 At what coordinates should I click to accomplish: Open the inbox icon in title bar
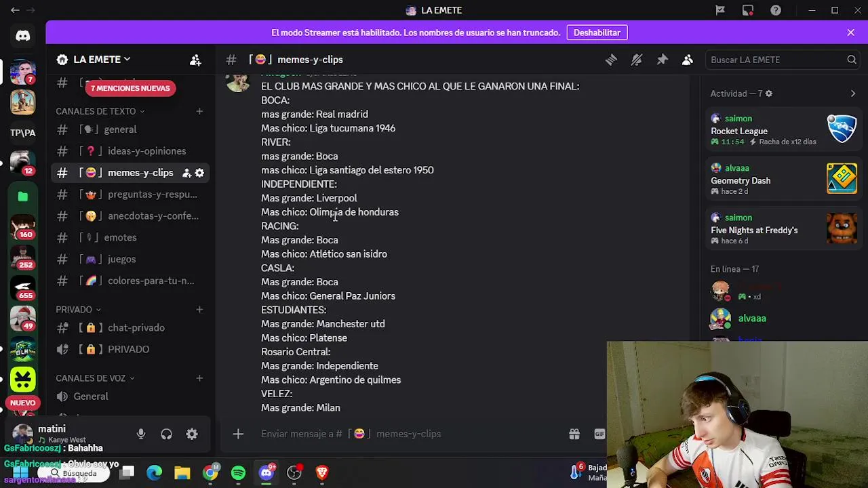coord(748,10)
